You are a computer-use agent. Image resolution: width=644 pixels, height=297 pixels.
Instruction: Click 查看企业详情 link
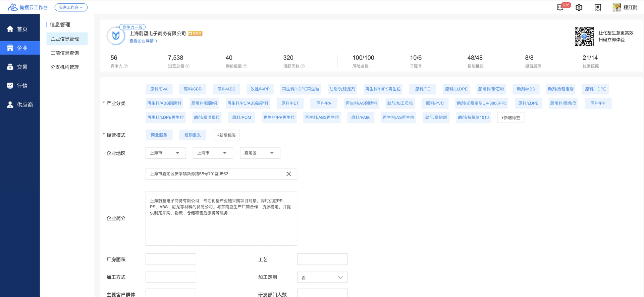tap(143, 41)
